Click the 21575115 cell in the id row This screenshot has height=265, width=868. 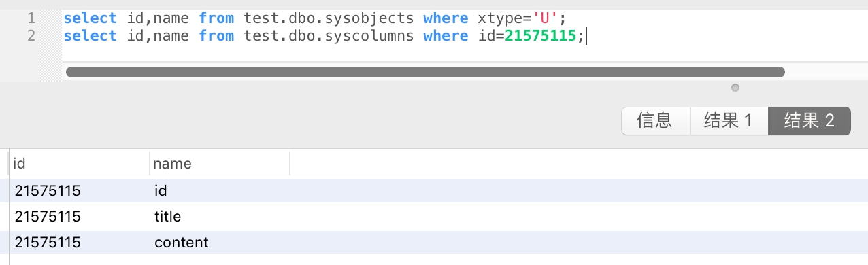47,191
